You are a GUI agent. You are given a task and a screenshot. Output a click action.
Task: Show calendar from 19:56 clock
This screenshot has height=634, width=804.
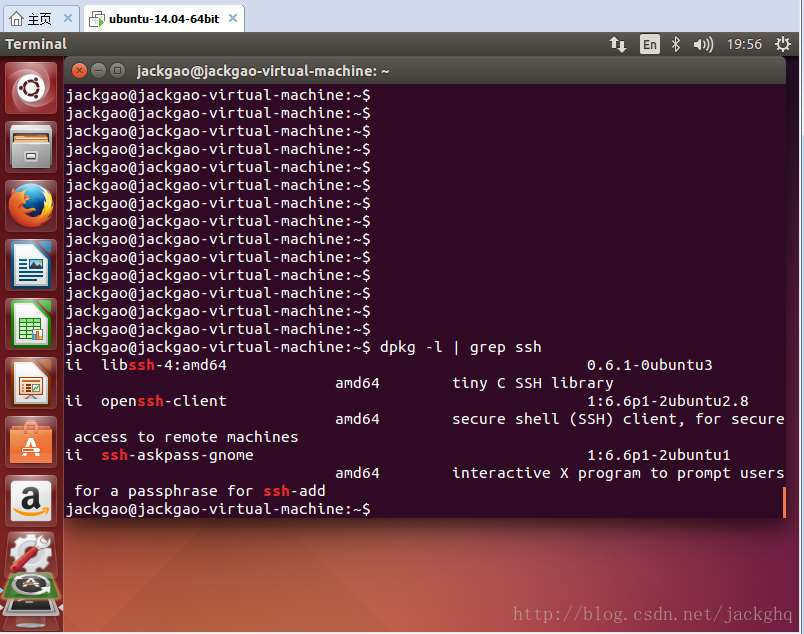[744, 44]
